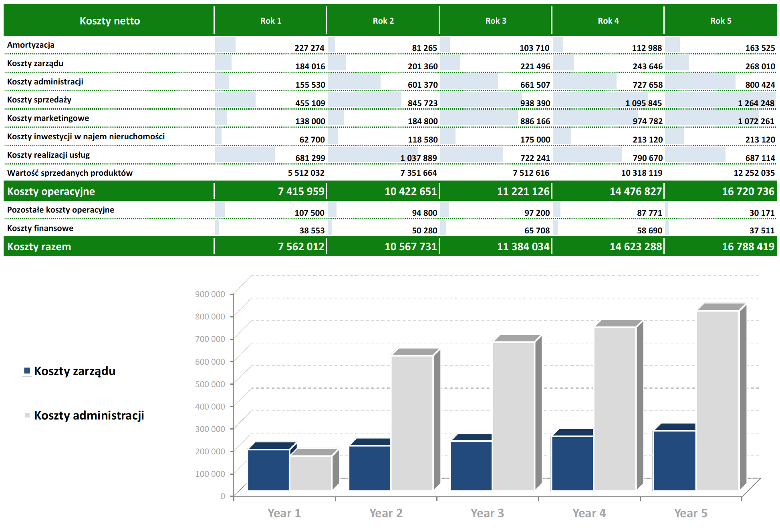The width and height of the screenshot is (780, 532).
Task: Select the operating costs total 7 415 959
Action: [301, 191]
